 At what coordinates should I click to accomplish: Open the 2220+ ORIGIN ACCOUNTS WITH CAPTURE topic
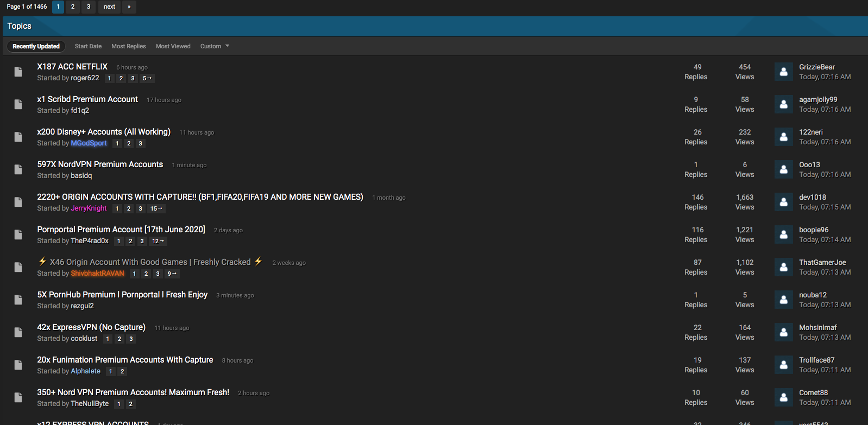[200, 196]
